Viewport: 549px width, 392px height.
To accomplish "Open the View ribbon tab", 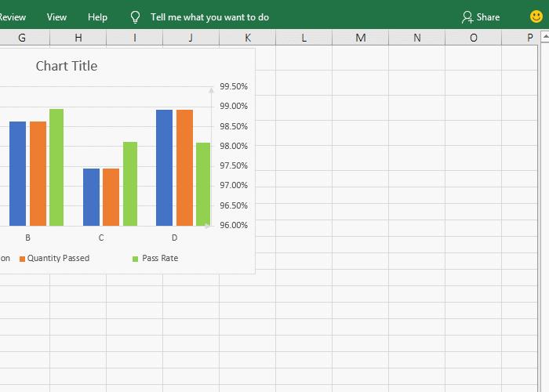I will (56, 16).
